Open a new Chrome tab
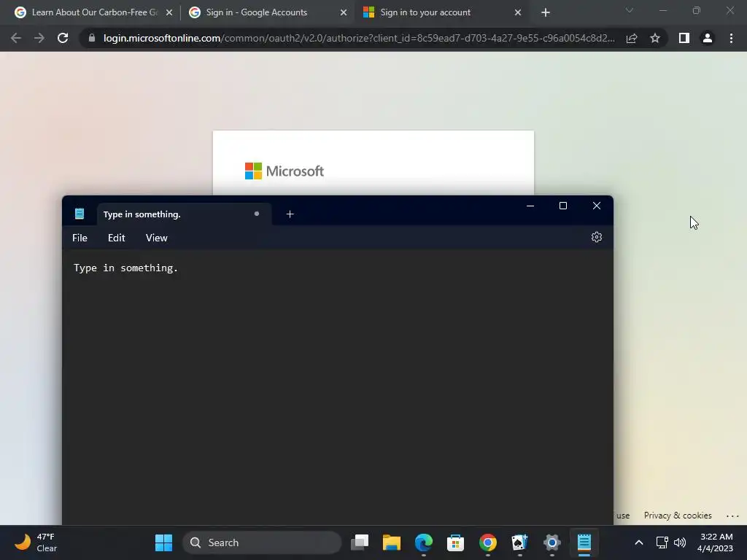Screen dimensions: 747x560 tap(546, 13)
